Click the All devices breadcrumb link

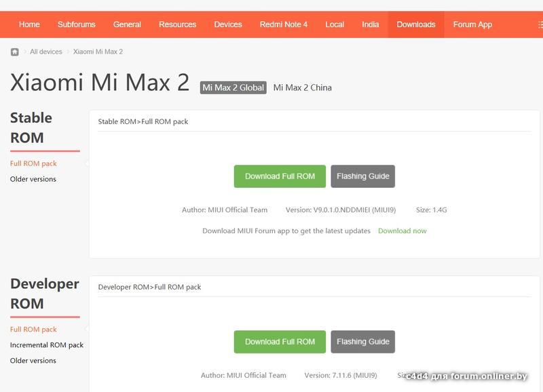point(46,52)
